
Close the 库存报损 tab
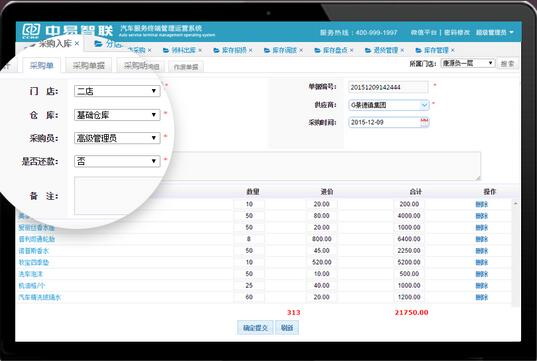(x=250, y=50)
